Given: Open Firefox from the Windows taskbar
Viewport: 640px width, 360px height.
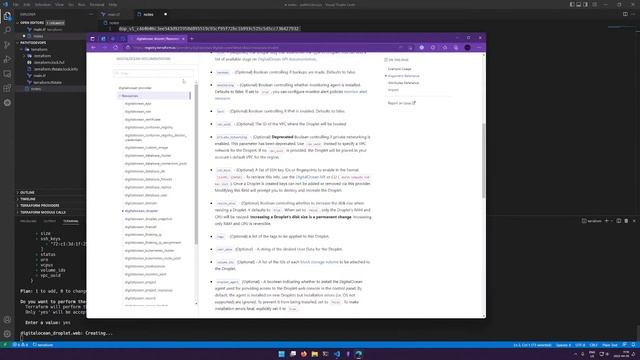Looking at the screenshot, I should [x=304, y=354].
